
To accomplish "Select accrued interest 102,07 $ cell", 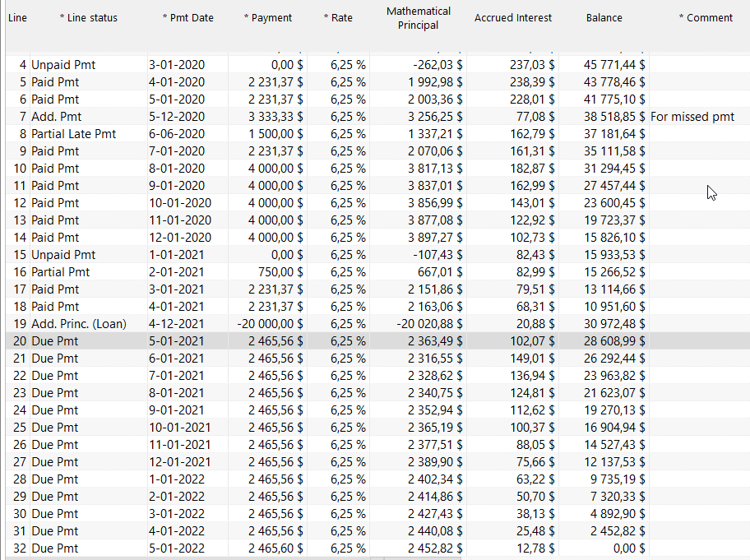I will point(513,341).
